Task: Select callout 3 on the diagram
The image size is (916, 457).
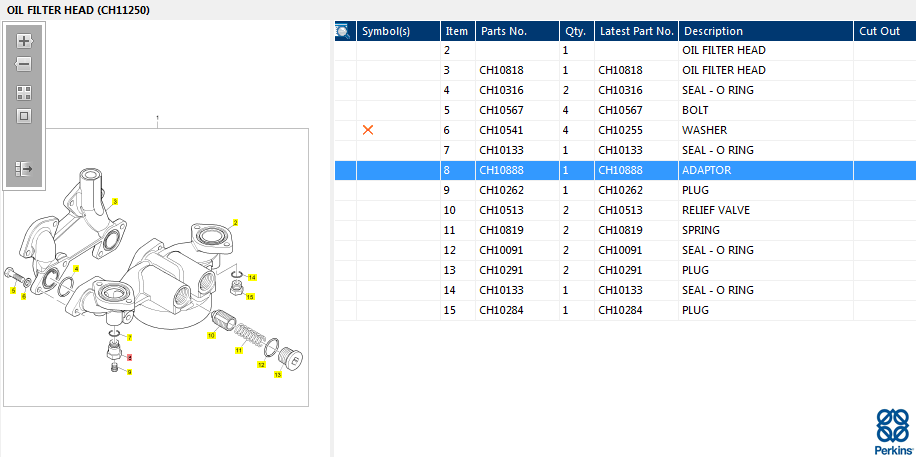Action: point(115,202)
